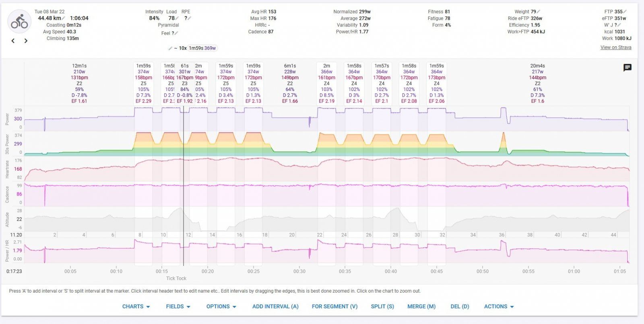Screen dimensions: 644x324
Task: Click the MERGE (M) button
Action: pos(421,306)
